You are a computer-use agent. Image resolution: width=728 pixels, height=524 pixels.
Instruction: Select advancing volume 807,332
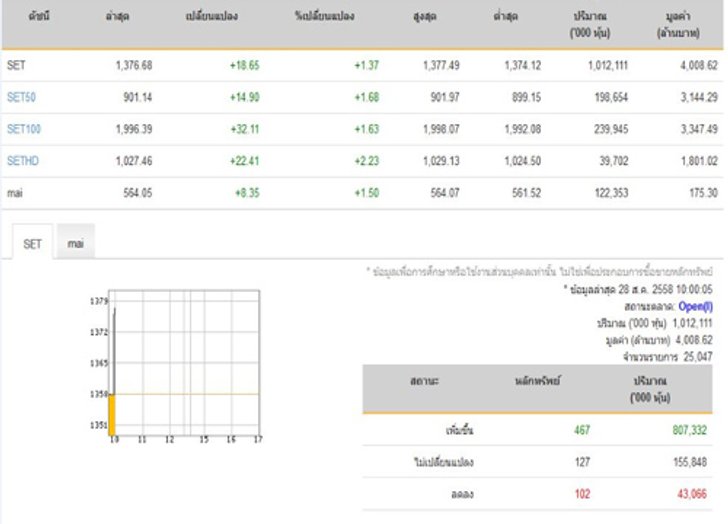pos(689,430)
